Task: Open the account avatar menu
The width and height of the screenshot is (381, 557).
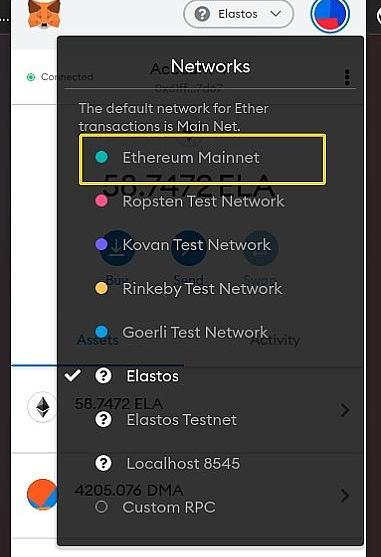Action: point(330,15)
